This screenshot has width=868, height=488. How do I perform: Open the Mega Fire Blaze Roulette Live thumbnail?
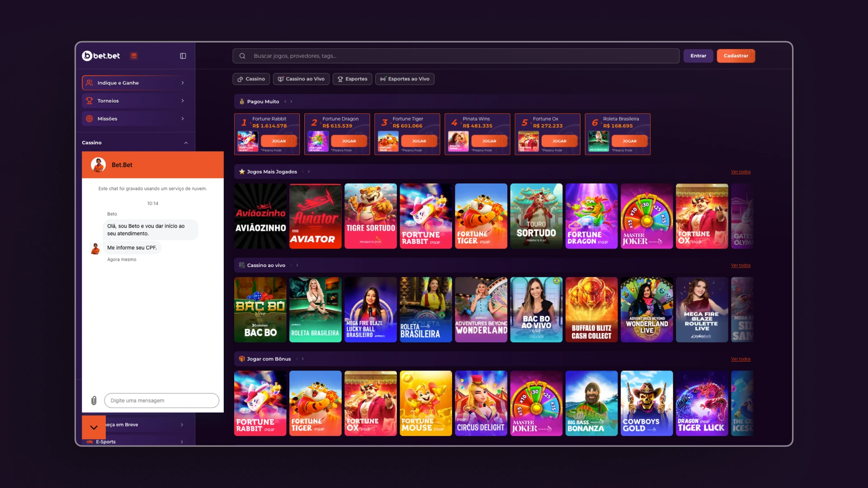[x=702, y=310]
